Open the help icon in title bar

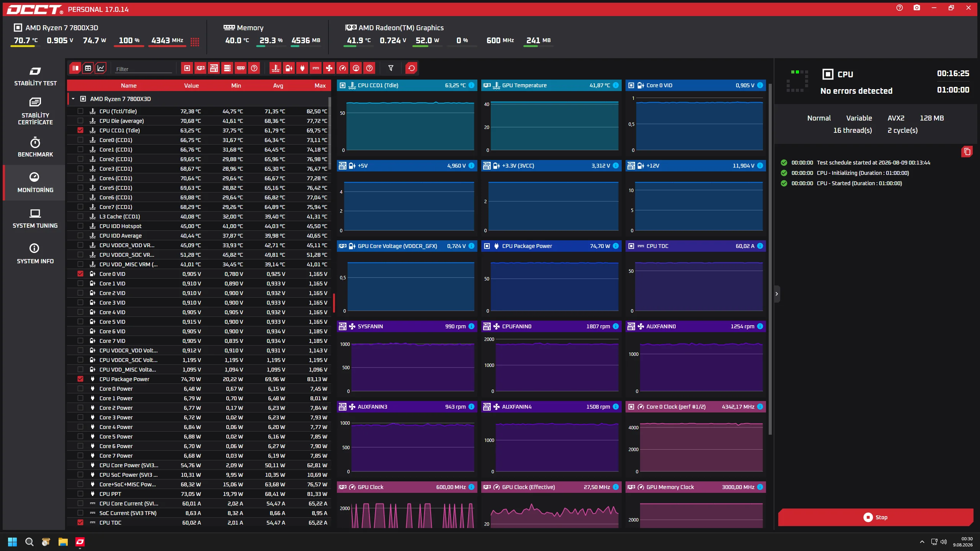click(900, 8)
